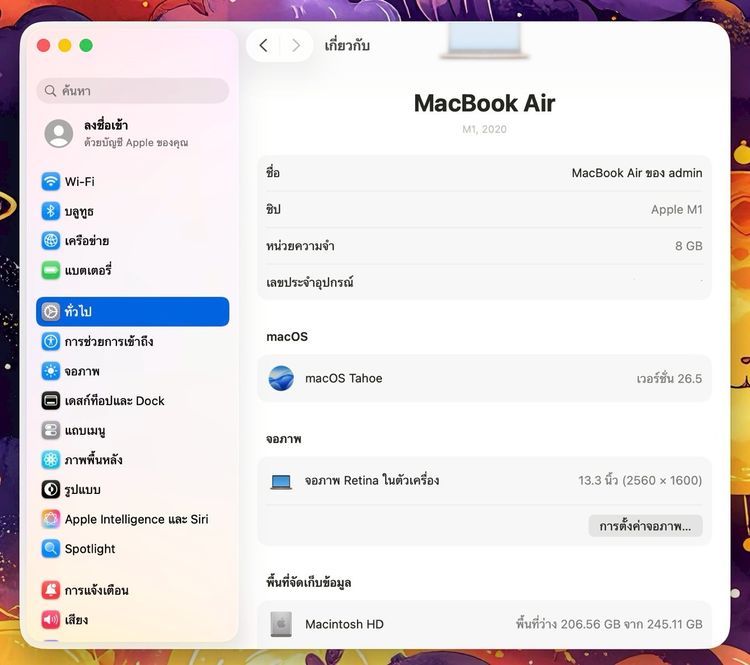The image size is (750, 665).
Task: Select the Bluetooth (บลูทูธ) icon
Action: 50,211
